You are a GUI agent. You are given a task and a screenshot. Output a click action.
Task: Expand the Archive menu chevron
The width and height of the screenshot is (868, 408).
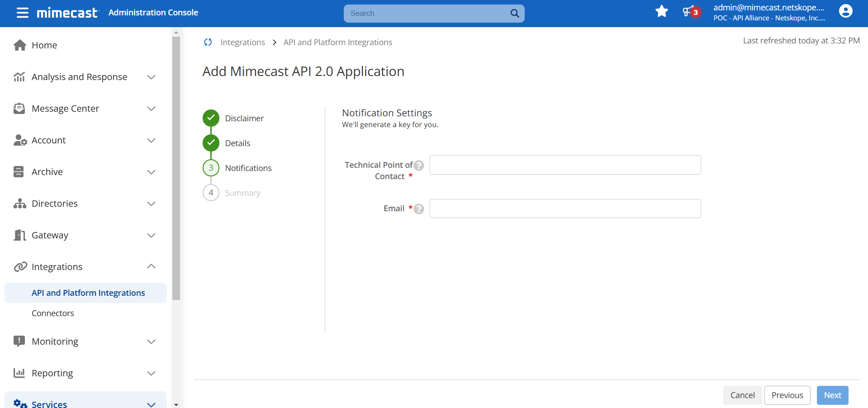pos(152,172)
